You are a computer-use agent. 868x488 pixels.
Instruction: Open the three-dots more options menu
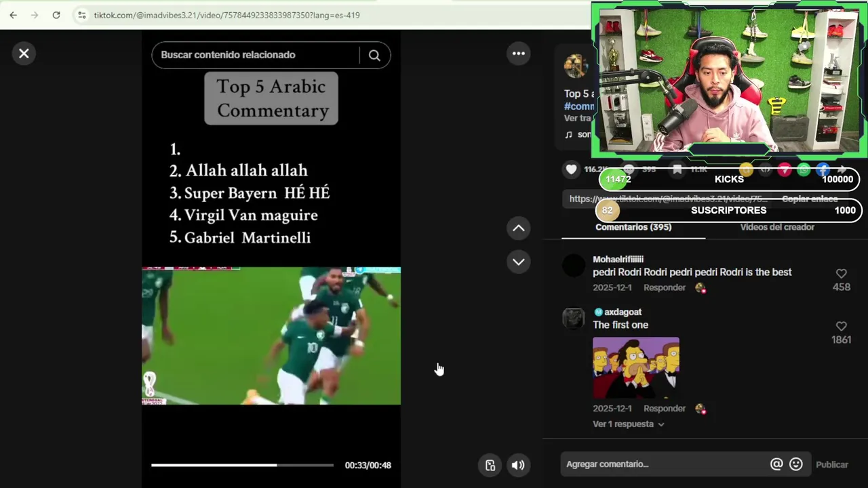coord(519,54)
